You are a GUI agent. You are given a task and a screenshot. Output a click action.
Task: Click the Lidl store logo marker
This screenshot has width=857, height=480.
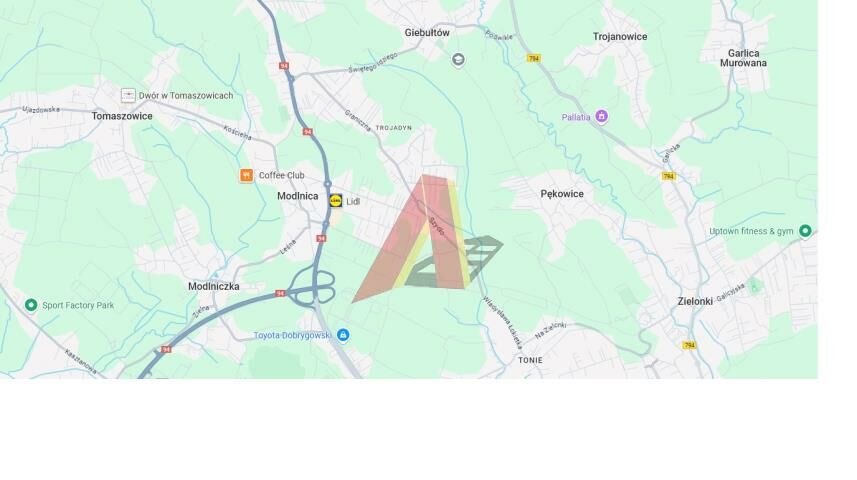click(x=336, y=201)
